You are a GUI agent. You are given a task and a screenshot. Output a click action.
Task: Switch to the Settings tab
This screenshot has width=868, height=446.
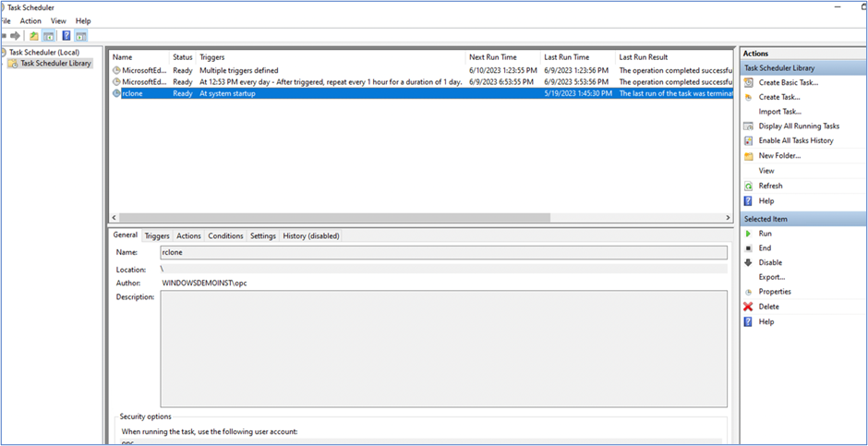coord(263,235)
